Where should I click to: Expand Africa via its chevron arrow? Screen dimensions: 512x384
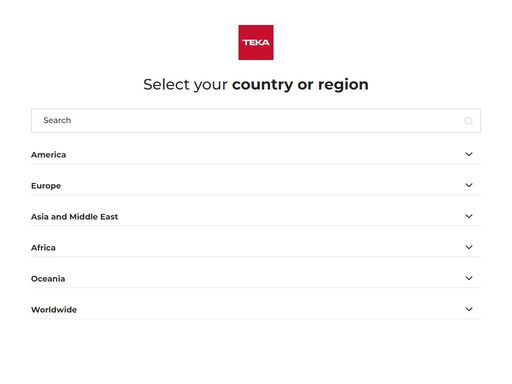tap(469, 247)
